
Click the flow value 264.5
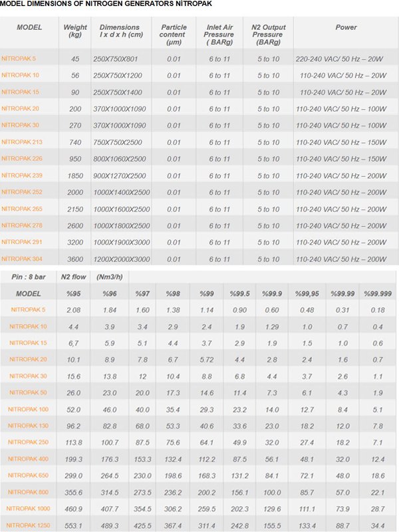pyautogui.click(x=110, y=475)
